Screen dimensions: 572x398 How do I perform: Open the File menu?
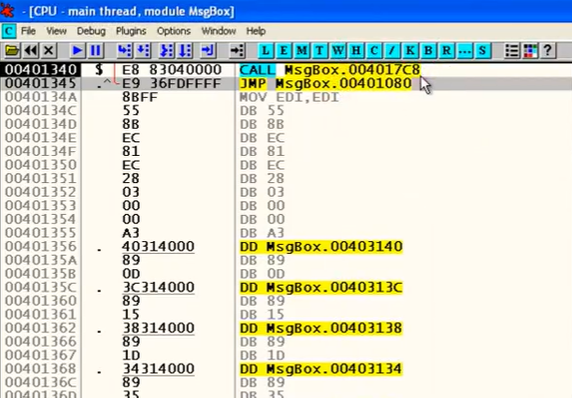(28, 31)
